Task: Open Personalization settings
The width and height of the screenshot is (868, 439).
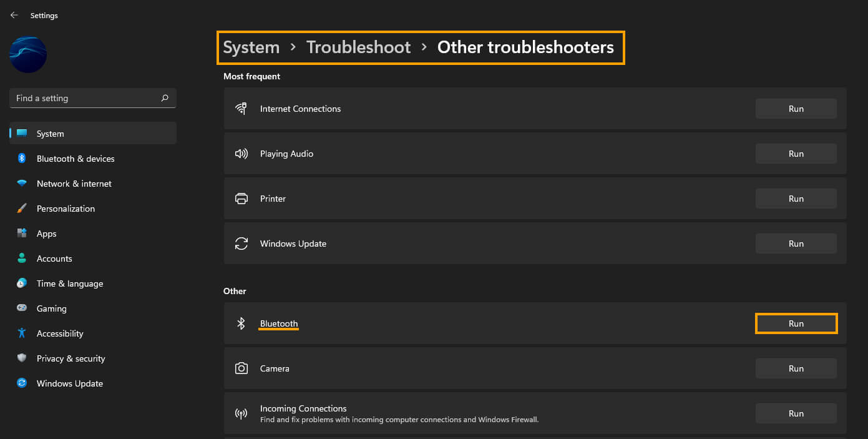Action: tap(93, 209)
